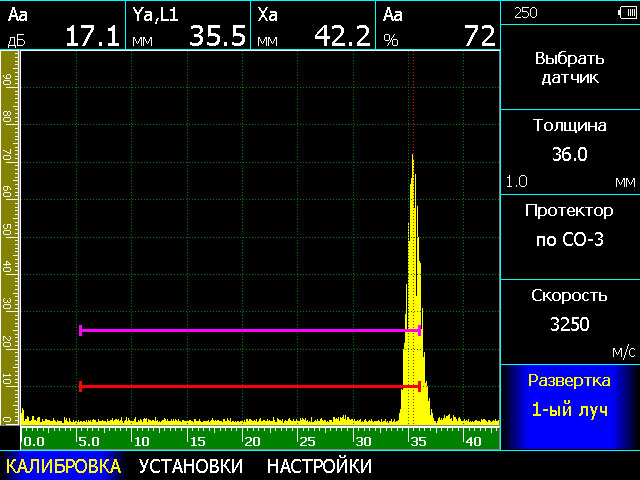Click the Xa 42.2 мм readout

(x=313, y=26)
